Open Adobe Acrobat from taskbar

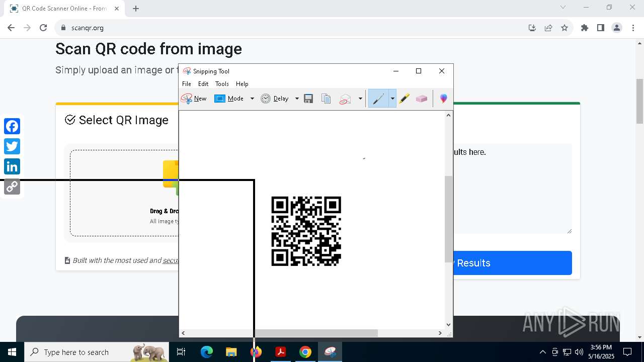280,352
